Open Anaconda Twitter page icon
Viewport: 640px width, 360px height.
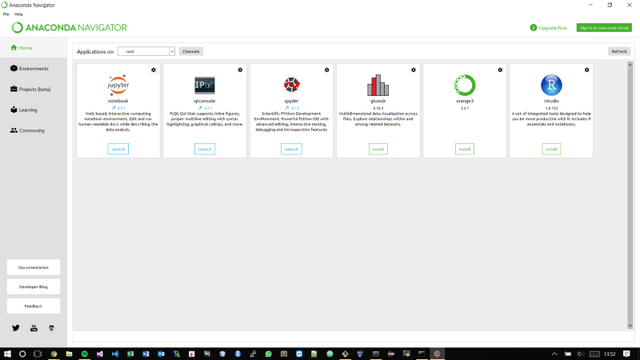click(x=16, y=328)
